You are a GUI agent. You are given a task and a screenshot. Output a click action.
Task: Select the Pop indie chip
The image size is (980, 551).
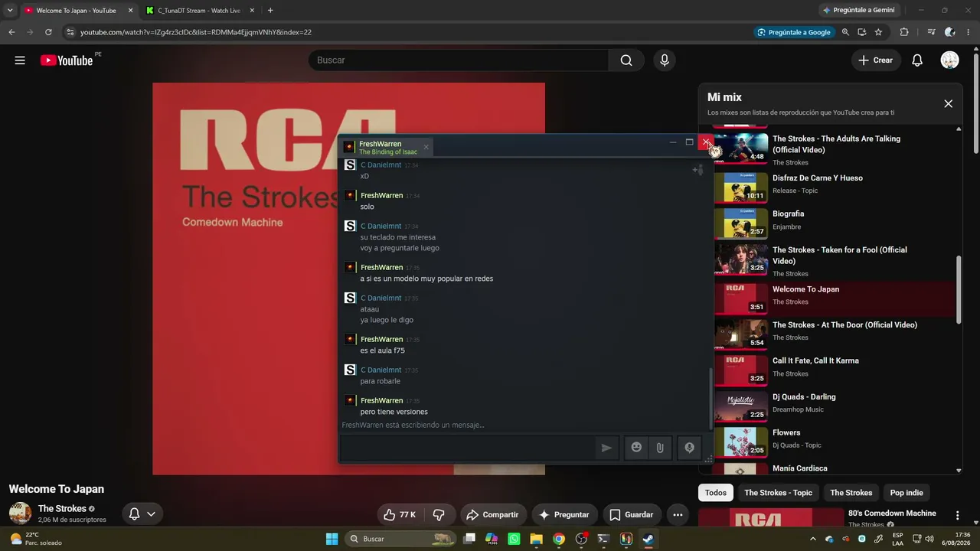(906, 493)
